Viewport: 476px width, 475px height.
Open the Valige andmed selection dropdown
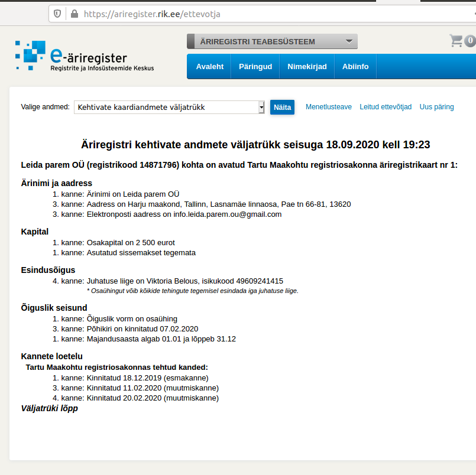click(x=169, y=107)
